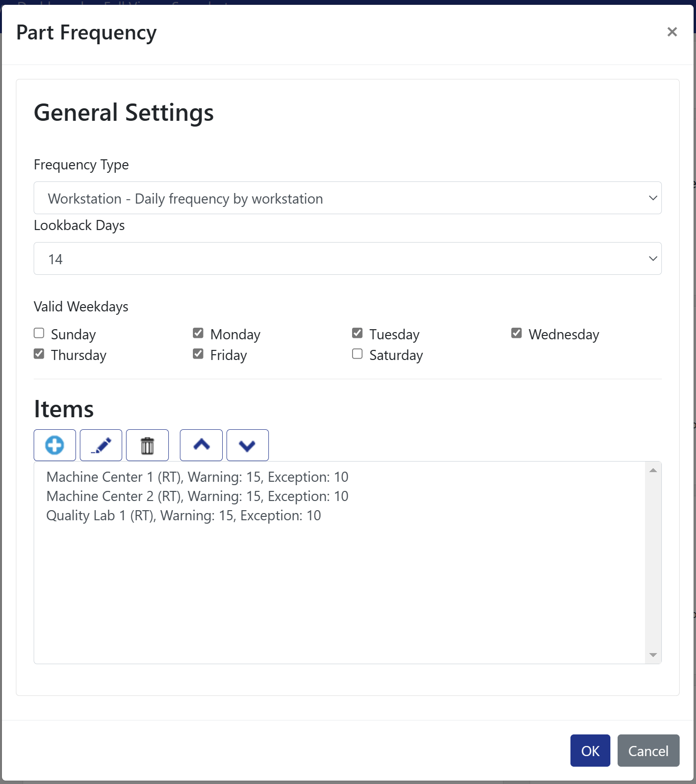The width and height of the screenshot is (696, 784).
Task: Move item up with up chevron
Action: pyautogui.click(x=201, y=445)
